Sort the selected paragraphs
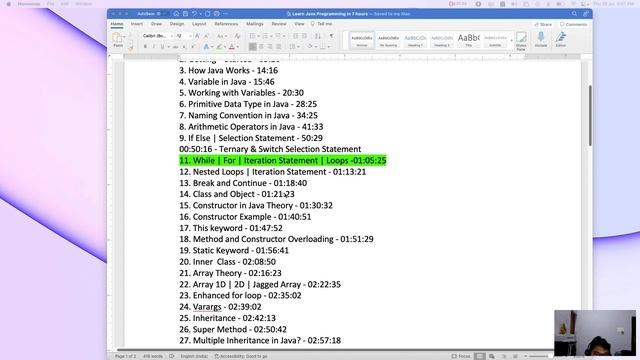The height and width of the screenshot is (360, 640). click(318, 36)
